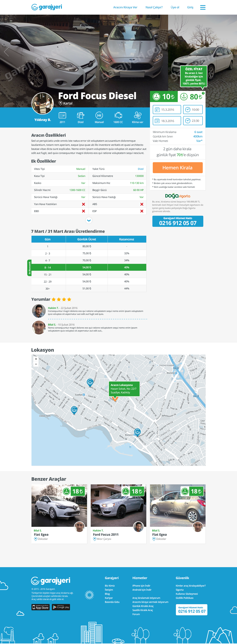
Task: Zoom in on the map
Action: pyautogui.click(x=36, y=359)
